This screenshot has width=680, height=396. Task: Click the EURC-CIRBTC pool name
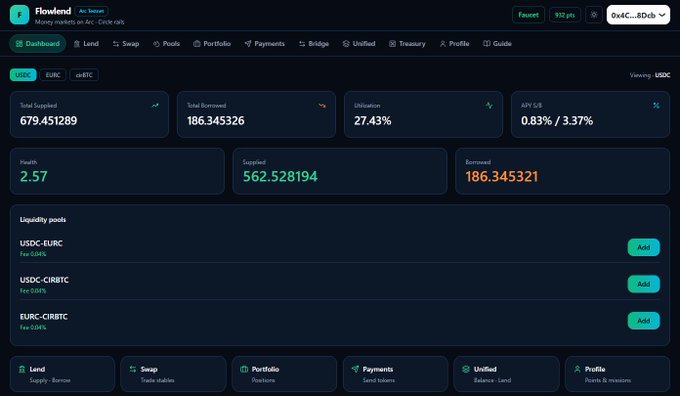pyautogui.click(x=44, y=317)
